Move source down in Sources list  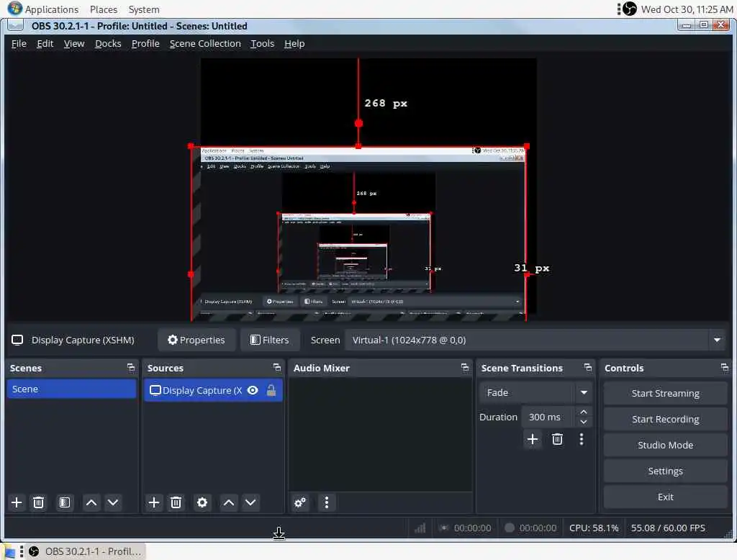point(250,502)
